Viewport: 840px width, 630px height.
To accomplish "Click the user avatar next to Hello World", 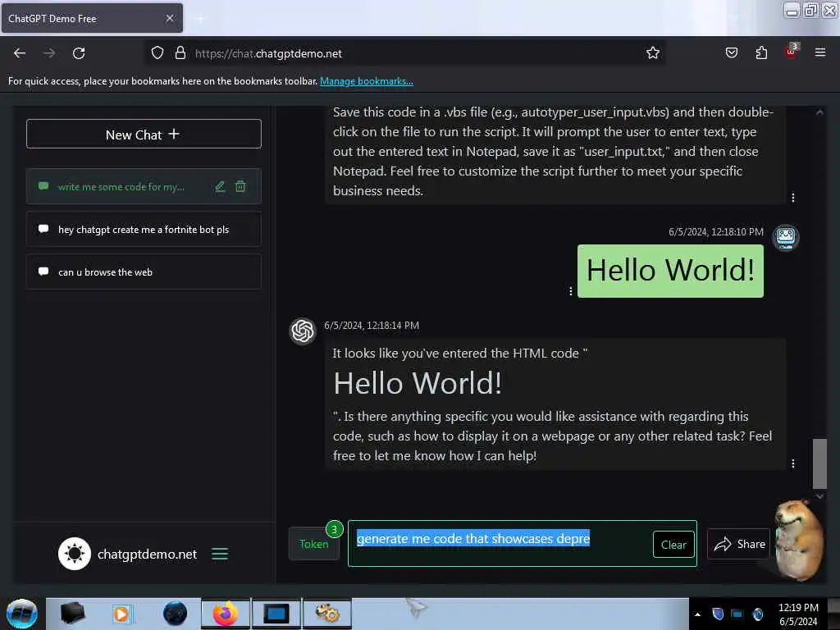I will (785, 237).
